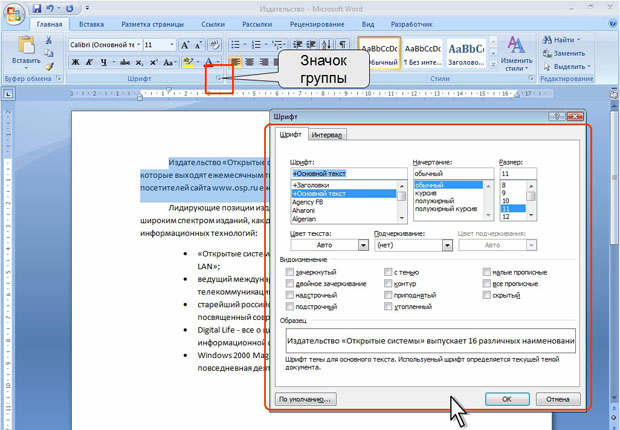Center-align the paragraph
The height and width of the screenshot is (430, 620).
(250, 62)
